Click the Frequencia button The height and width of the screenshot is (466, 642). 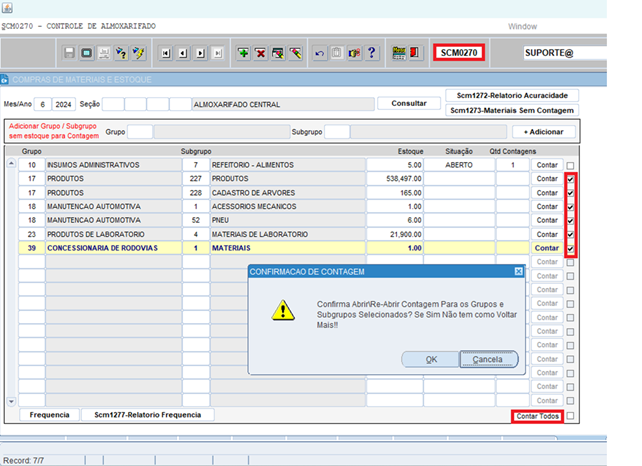point(50,415)
